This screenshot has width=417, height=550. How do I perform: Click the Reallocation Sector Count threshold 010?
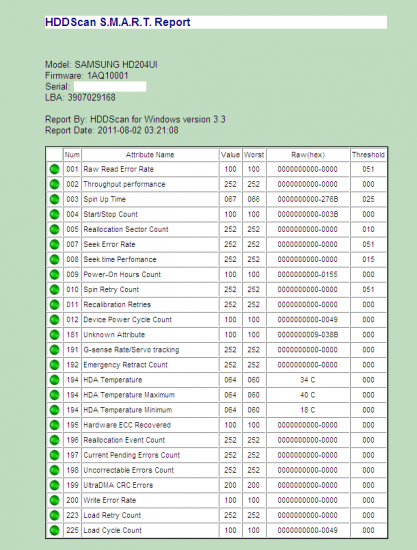(368, 229)
